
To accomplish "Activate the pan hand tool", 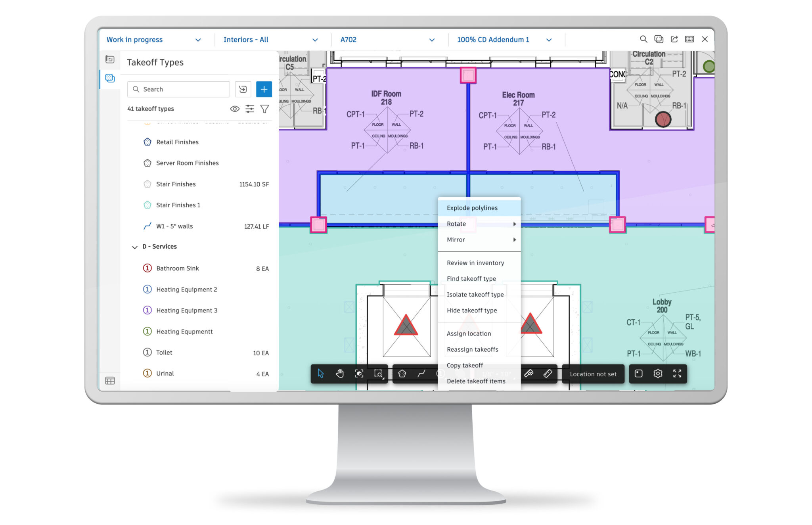I will [340, 373].
